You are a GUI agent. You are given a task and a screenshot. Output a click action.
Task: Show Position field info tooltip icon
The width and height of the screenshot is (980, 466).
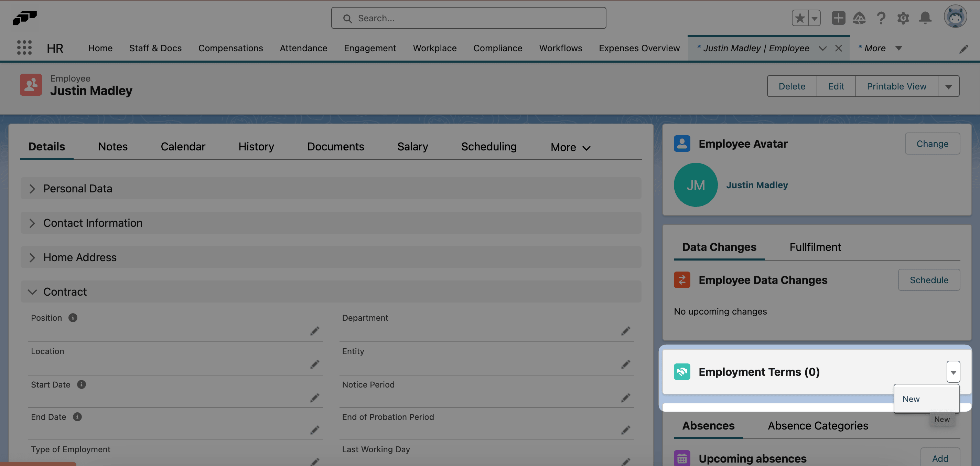pos(73,318)
